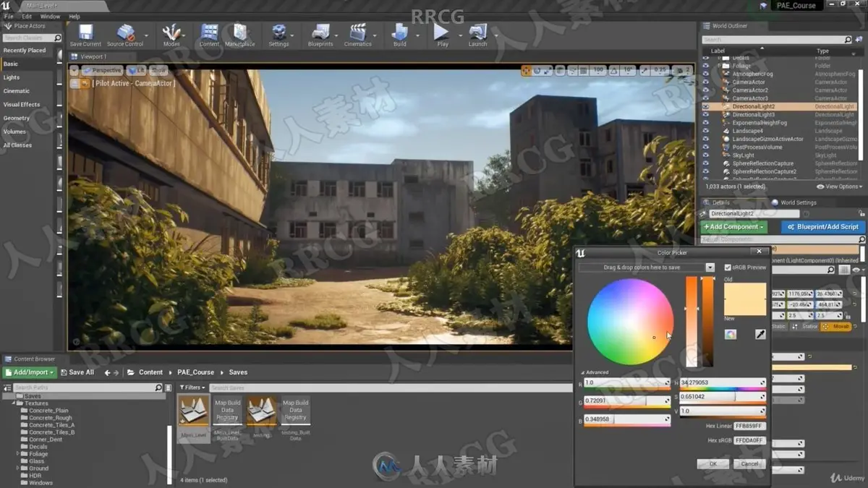Click the Save Current toolbar icon
The height and width of the screenshot is (488, 868).
pyautogui.click(x=85, y=35)
